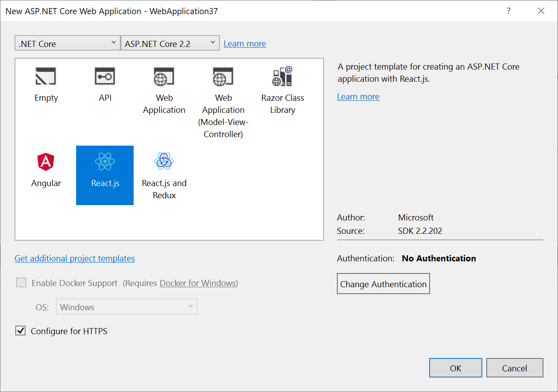Click the dialog help question mark button
Screen dimensions: 558x392
(509, 11)
